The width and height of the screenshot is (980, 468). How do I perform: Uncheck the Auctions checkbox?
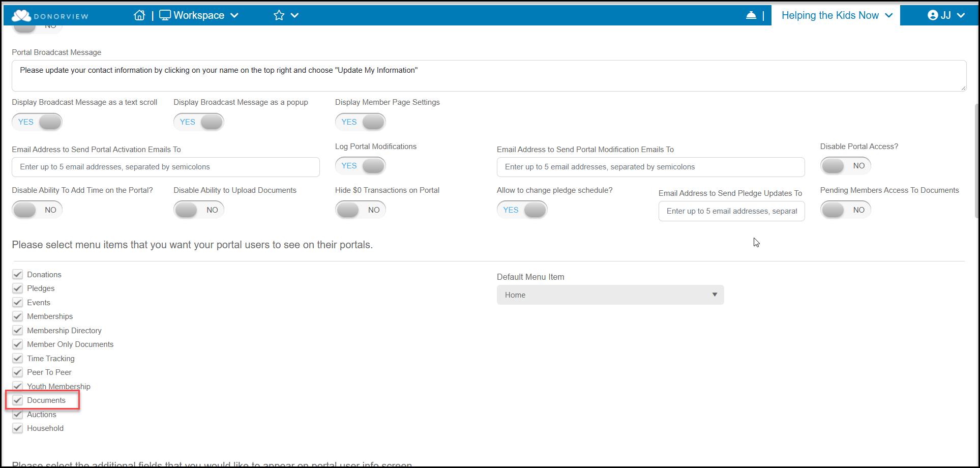[18, 415]
